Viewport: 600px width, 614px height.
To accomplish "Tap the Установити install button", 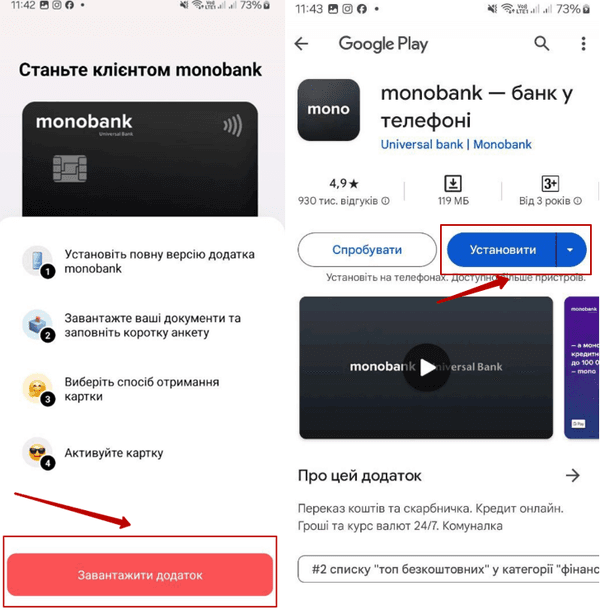I will [502, 250].
